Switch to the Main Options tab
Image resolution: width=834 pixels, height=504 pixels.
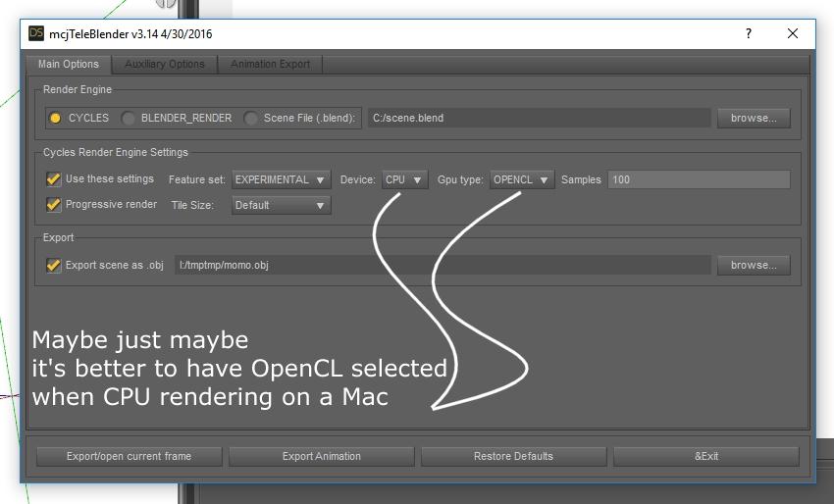point(68,65)
